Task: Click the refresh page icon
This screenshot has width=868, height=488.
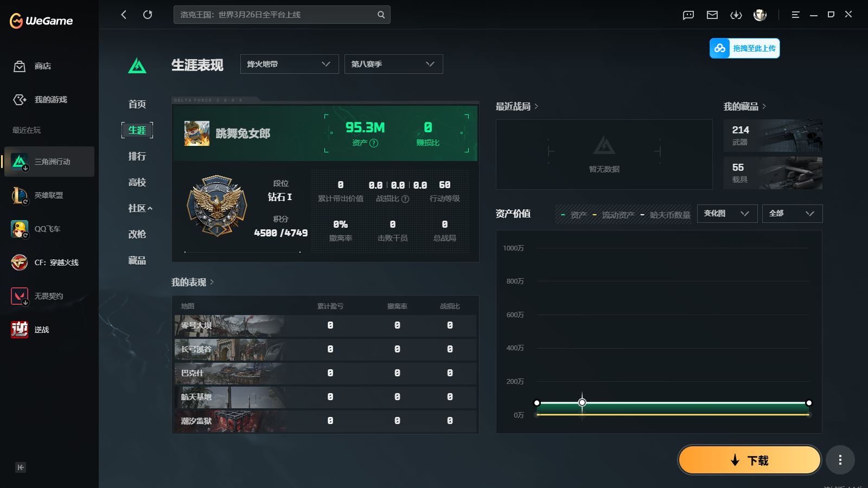Action: tap(148, 15)
